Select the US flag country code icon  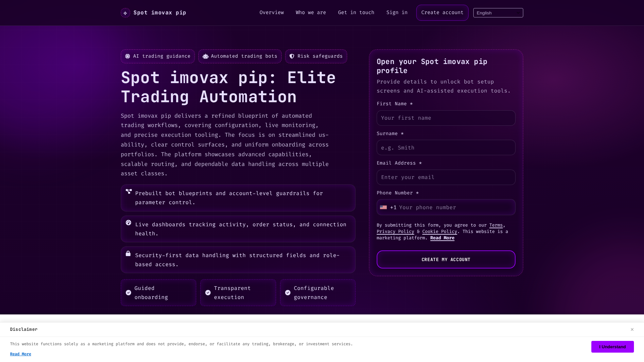point(383,207)
